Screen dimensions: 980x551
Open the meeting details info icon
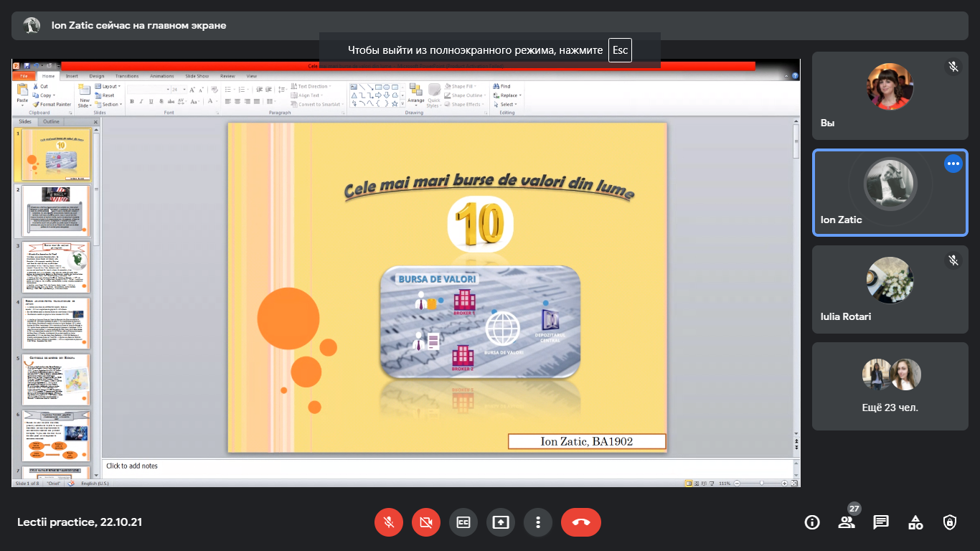tap(812, 522)
